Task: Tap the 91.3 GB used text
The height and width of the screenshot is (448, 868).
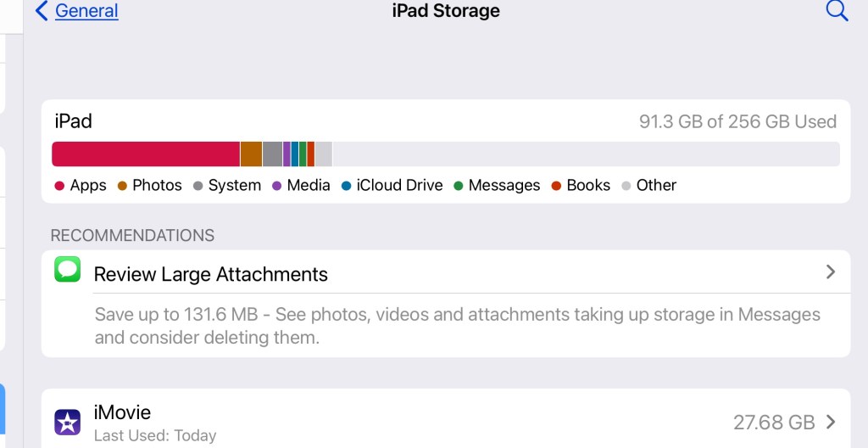Action: [x=737, y=121]
